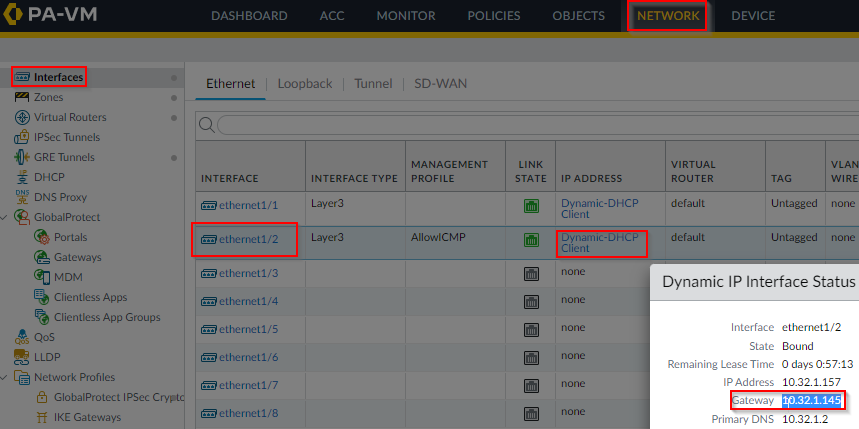Open the DEVICE tab

click(753, 16)
